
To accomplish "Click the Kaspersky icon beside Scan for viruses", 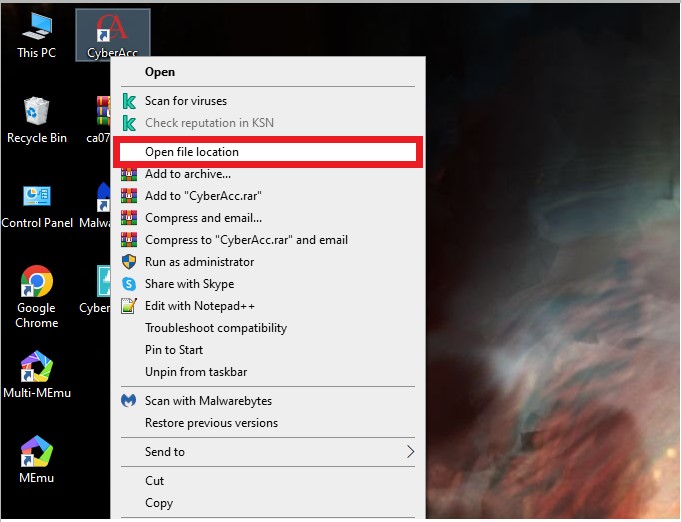I will point(128,101).
